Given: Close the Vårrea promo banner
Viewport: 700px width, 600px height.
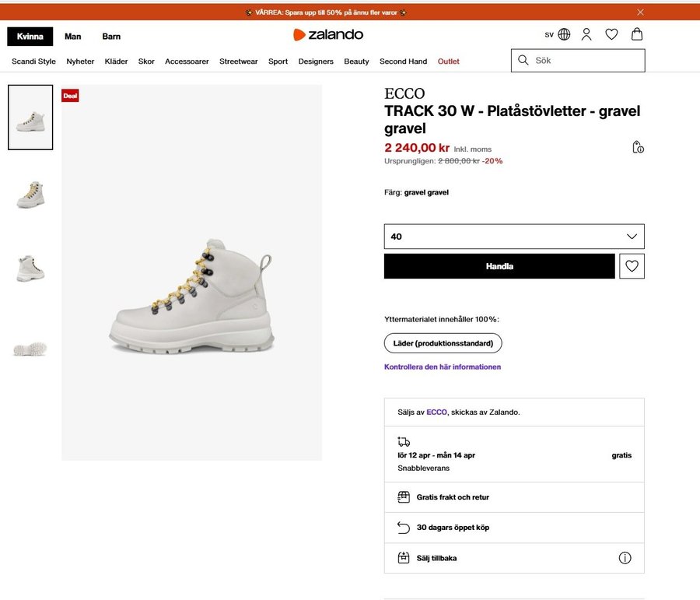Looking at the screenshot, I should 640,12.
